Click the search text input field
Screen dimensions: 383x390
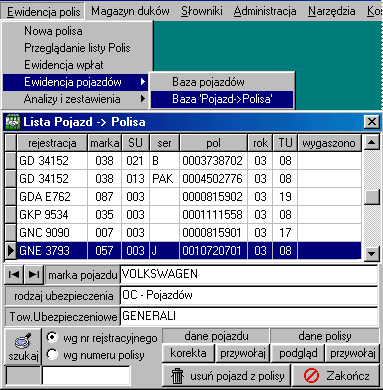pos(86,376)
